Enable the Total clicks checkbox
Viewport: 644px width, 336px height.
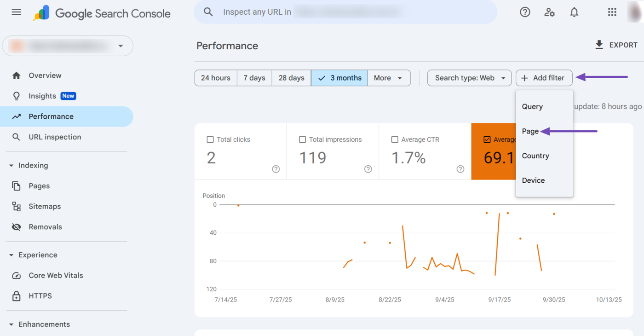[210, 139]
